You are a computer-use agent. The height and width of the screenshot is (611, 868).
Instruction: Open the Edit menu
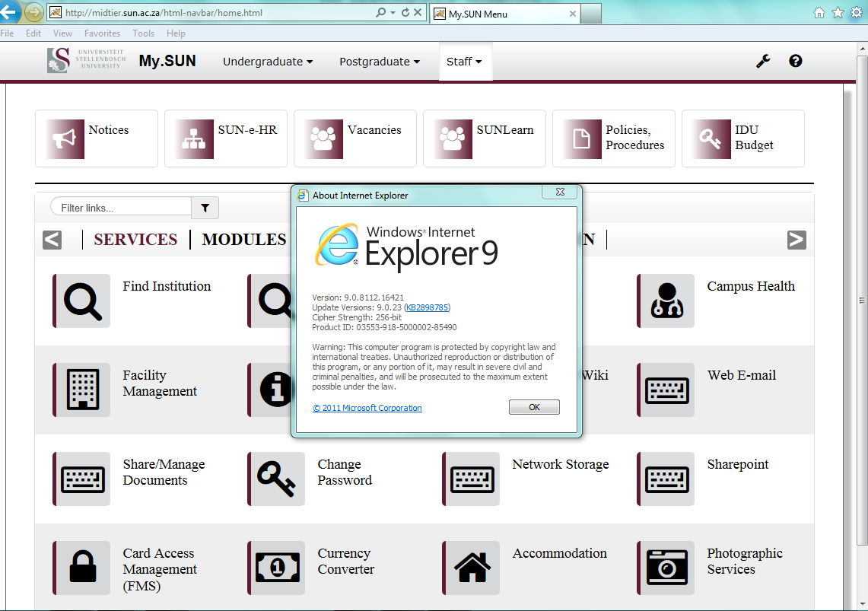pos(33,33)
